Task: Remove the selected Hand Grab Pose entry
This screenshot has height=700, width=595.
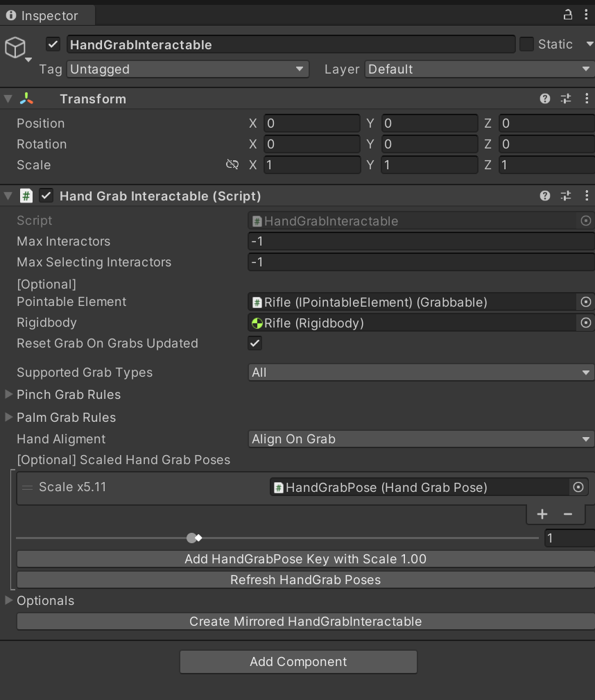Action: [568, 514]
